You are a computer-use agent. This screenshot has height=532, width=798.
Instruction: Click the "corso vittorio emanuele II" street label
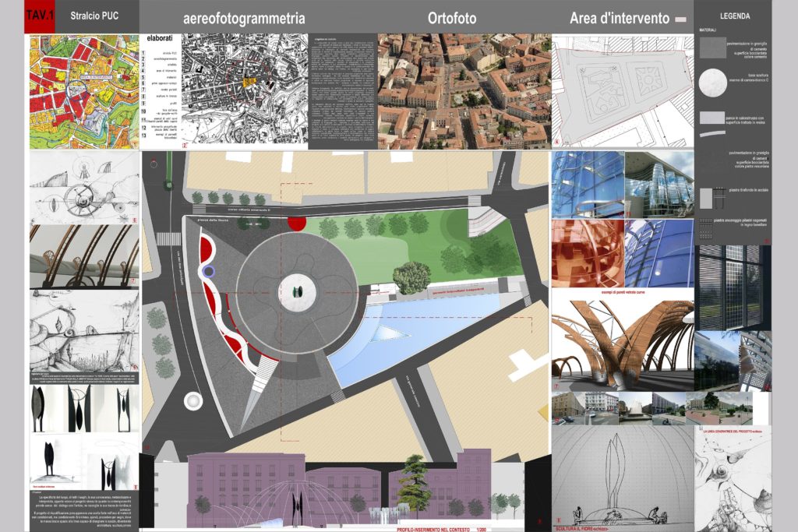click(249, 209)
